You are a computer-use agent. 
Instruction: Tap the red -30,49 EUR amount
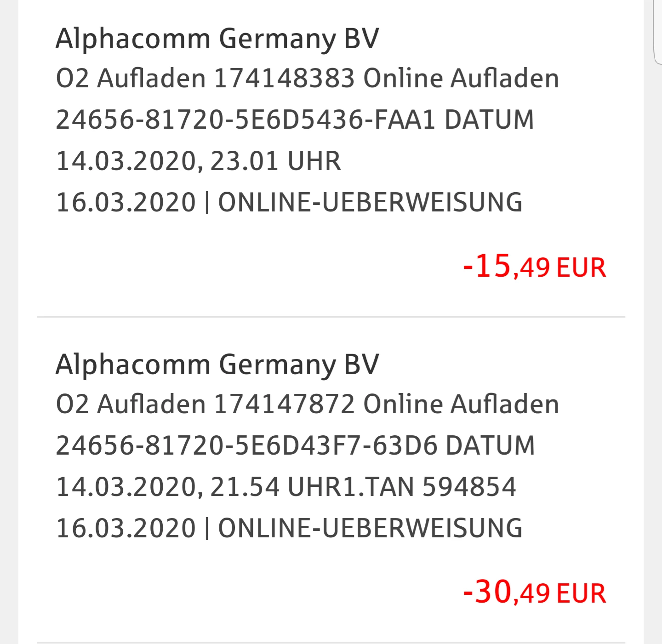535,592
